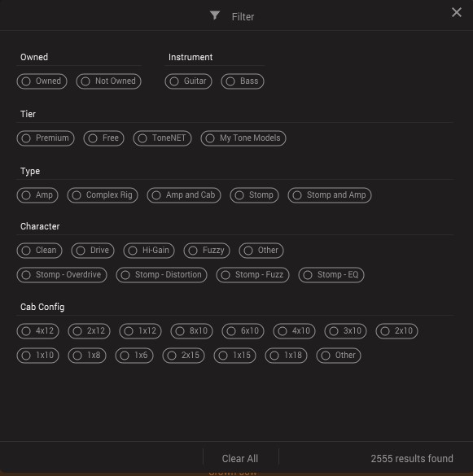
Task: Close the Filter panel with the X icon
Action: (x=456, y=12)
